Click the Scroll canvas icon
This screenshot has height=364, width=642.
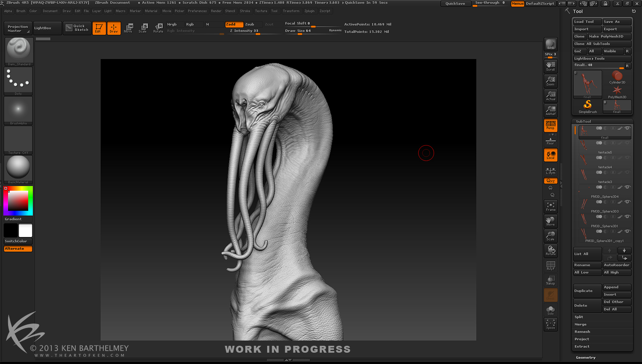(551, 66)
